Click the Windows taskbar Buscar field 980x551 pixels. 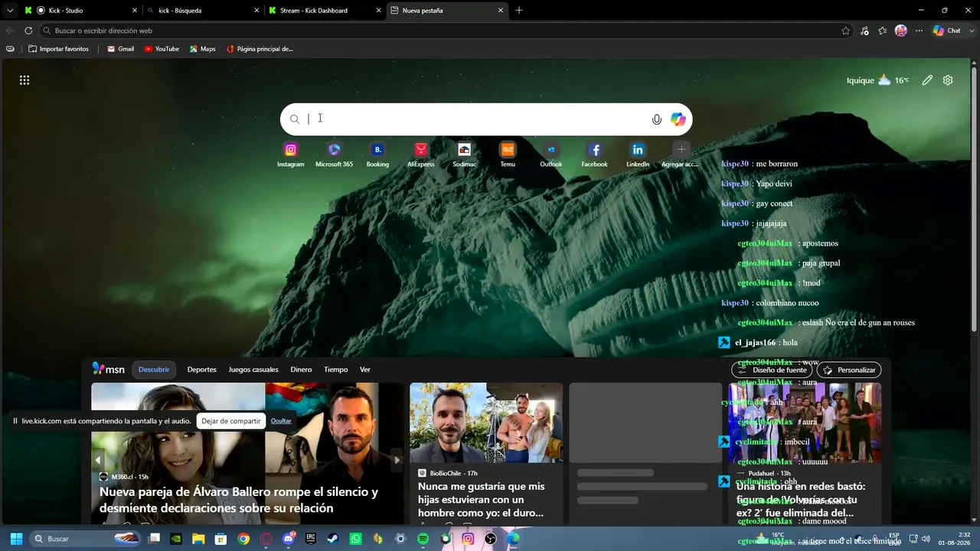click(84, 539)
